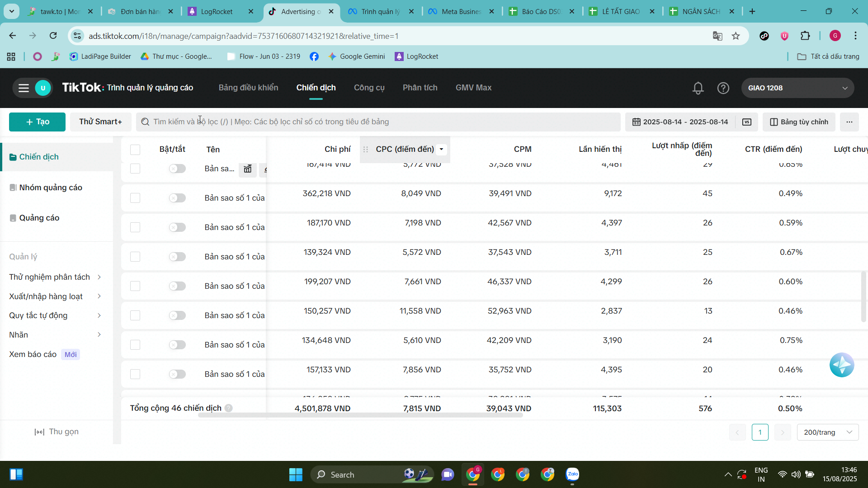Check the row with cost 362,218 VND
This screenshot has width=868, height=488.
click(x=135, y=198)
